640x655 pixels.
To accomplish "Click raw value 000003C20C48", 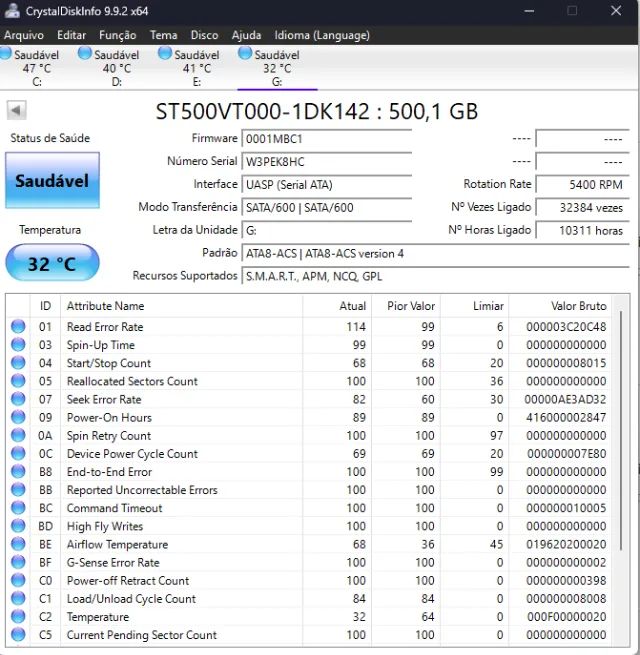I will [x=566, y=327].
